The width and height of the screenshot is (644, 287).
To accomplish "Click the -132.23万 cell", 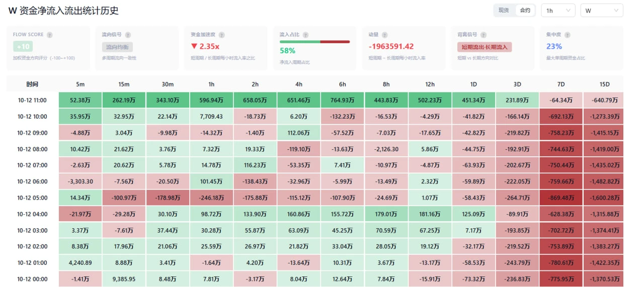I will 343,116.
